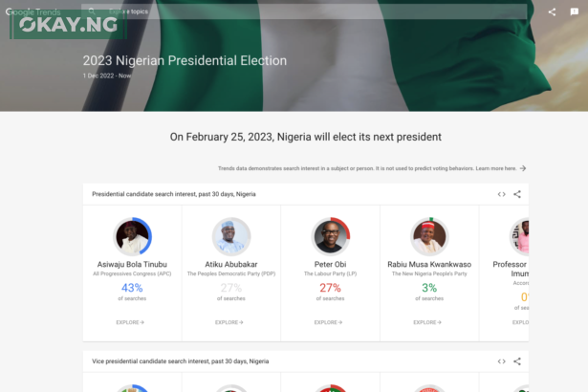
Task: Open embed code for vice presidential widget
Action: coord(501,361)
